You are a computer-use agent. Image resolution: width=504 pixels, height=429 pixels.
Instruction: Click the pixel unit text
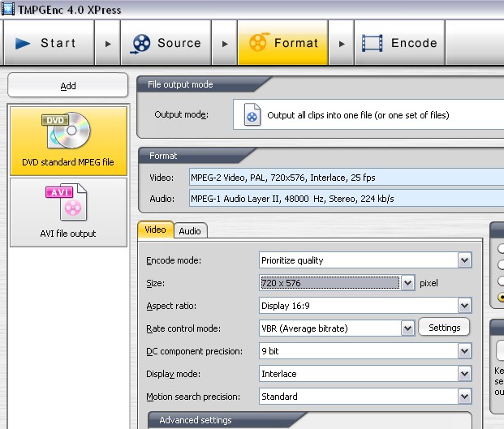click(429, 283)
